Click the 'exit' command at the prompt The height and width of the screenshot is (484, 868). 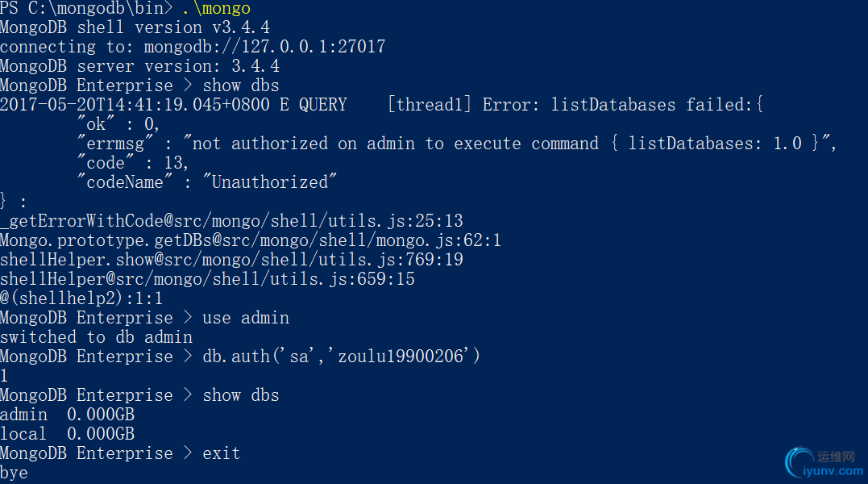click(222, 453)
